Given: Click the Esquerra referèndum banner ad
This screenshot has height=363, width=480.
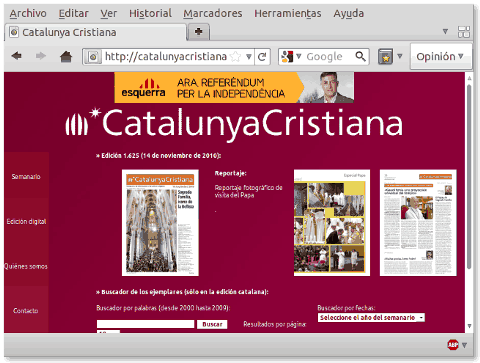Looking at the screenshot, I should click(234, 87).
